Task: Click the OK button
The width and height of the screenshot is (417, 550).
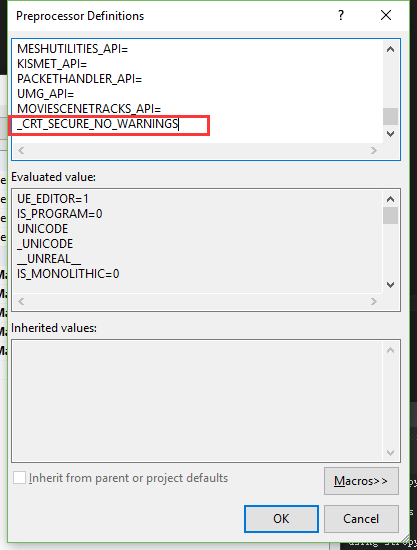Action: [x=281, y=519]
